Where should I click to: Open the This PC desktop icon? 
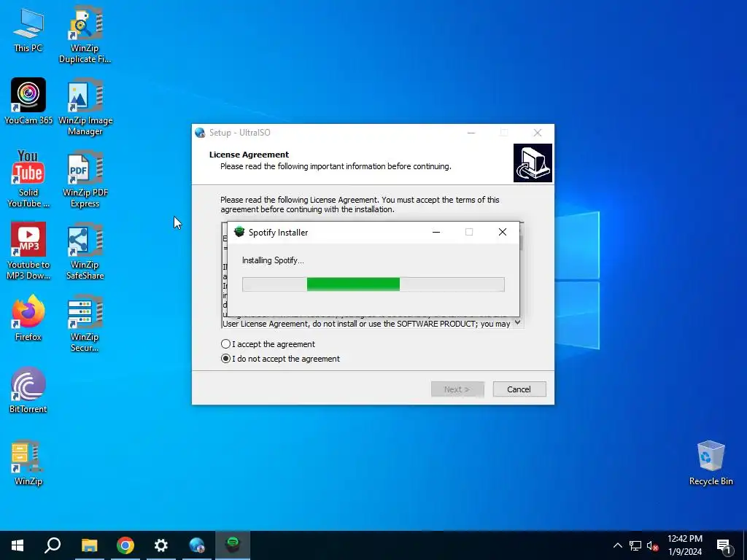(28, 30)
